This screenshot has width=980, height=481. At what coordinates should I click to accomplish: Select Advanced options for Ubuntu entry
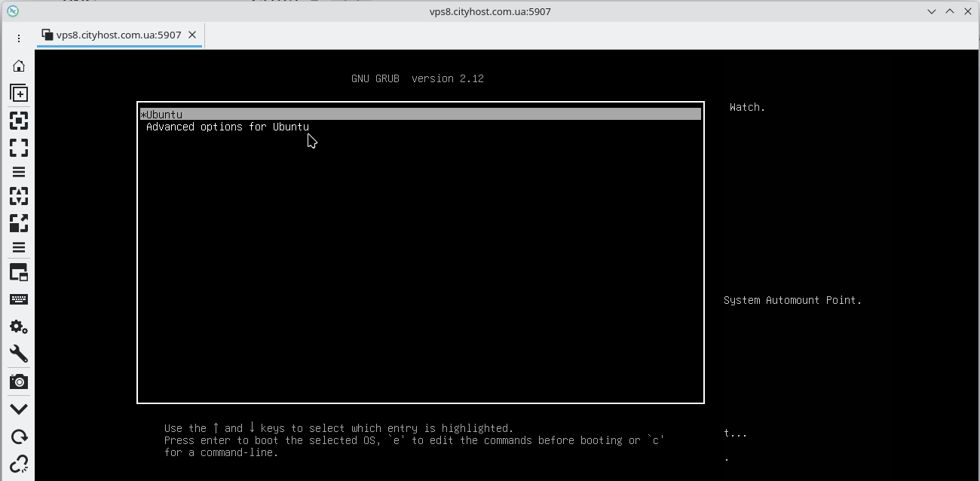[228, 127]
